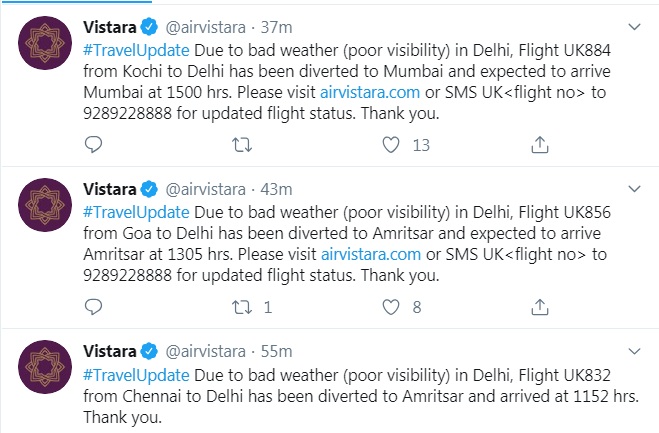The width and height of the screenshot is (659, 433).
Task: Open Vistara avatar on the 37m tweet
Action: pyautogui.click(x=45, y=43)
